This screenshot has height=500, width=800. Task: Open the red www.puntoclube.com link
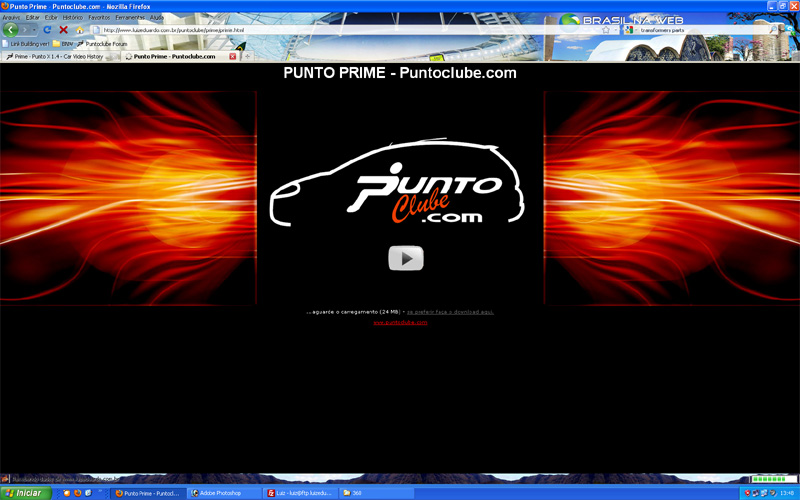400,322
